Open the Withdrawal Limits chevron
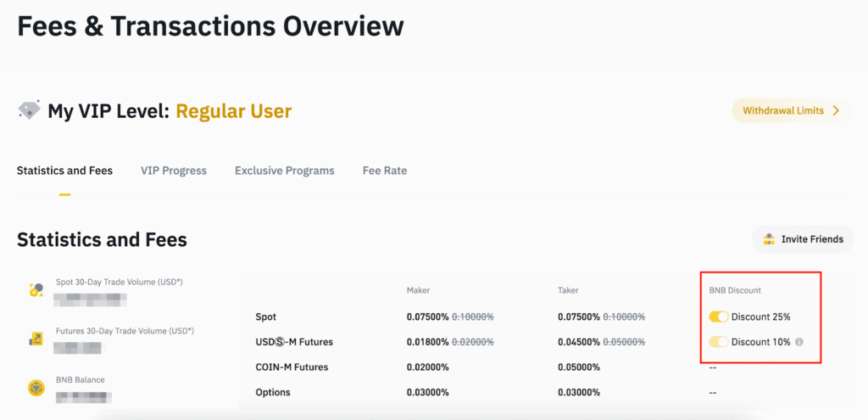The height and width of the screenshot is (420, 868). 836,111
